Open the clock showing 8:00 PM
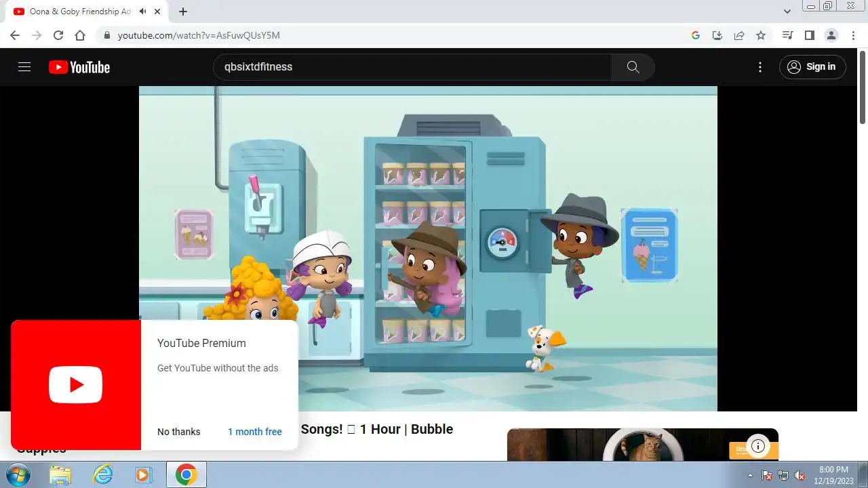868x488 pixels. tap(833, 474)
